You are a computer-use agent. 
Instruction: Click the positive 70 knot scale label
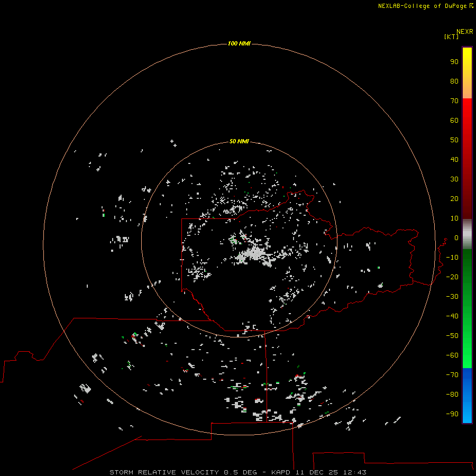tap(454, 101)
